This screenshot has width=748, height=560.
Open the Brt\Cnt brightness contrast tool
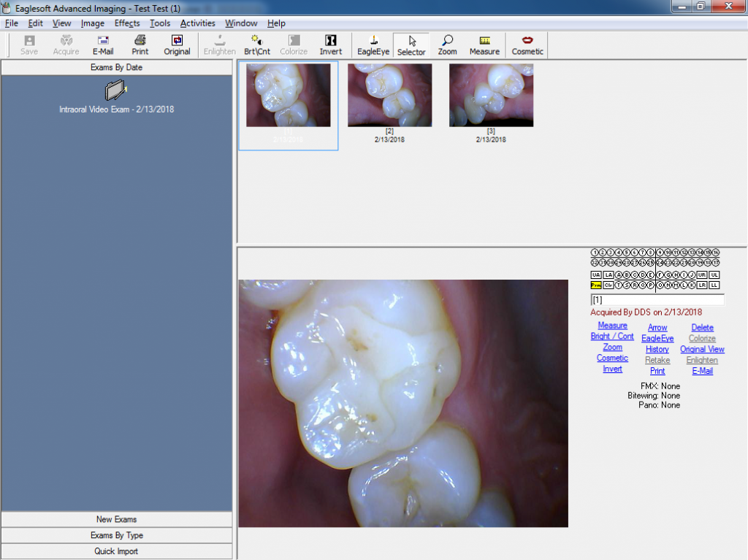256,45
